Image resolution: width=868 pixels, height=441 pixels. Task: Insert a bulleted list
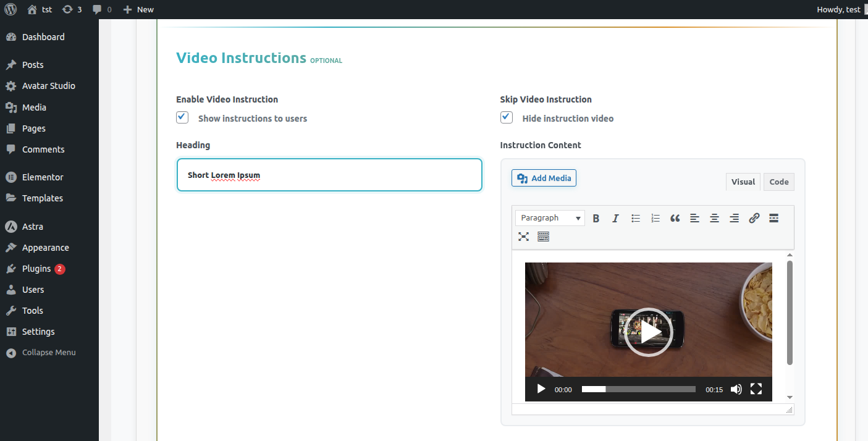(635, 218)
